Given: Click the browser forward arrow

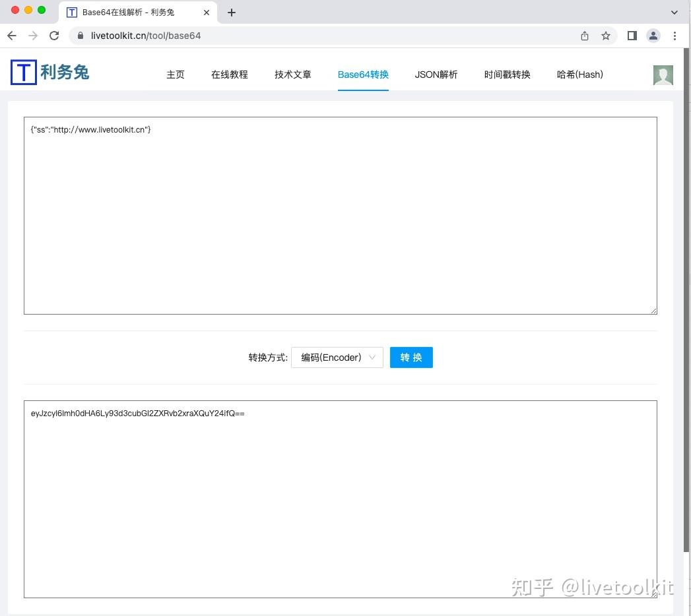Looking at the screenshot, I should tap(32, 36).
